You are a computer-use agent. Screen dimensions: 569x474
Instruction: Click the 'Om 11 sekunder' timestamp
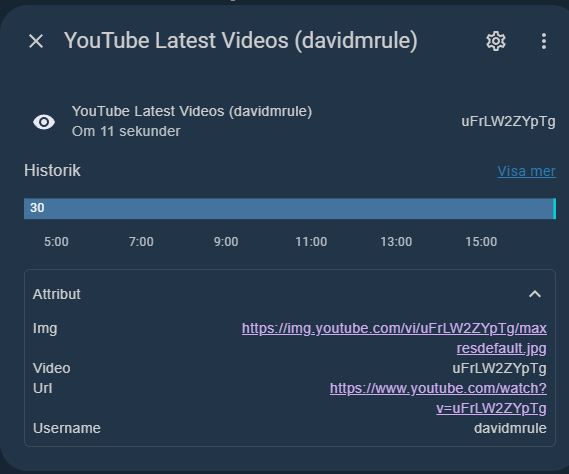(126, 131)
